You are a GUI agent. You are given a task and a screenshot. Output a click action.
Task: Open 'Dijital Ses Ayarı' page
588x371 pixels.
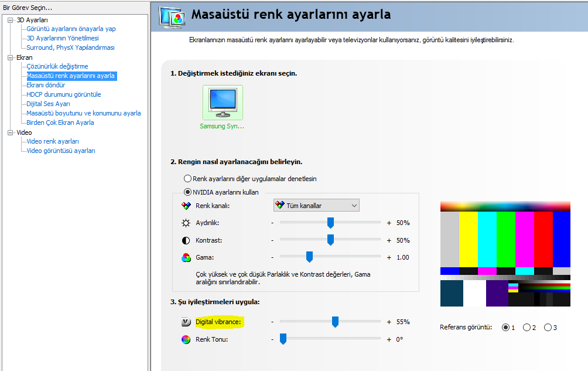(49, 104)
